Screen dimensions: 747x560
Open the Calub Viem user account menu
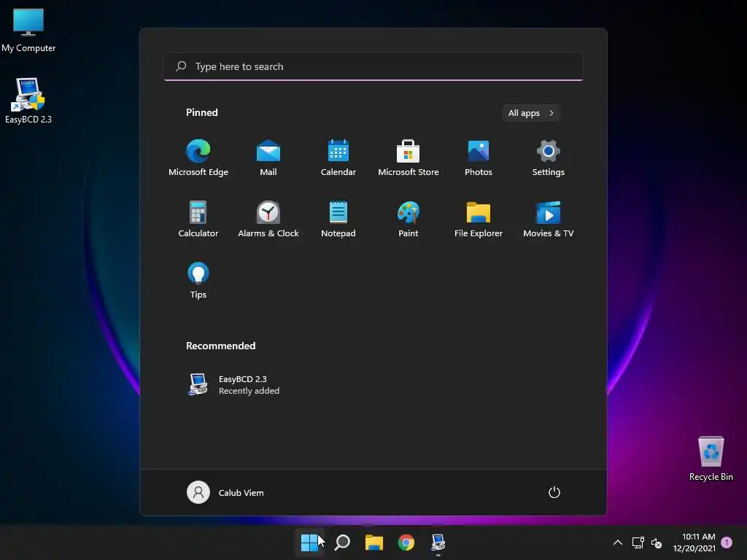(225, 492)
